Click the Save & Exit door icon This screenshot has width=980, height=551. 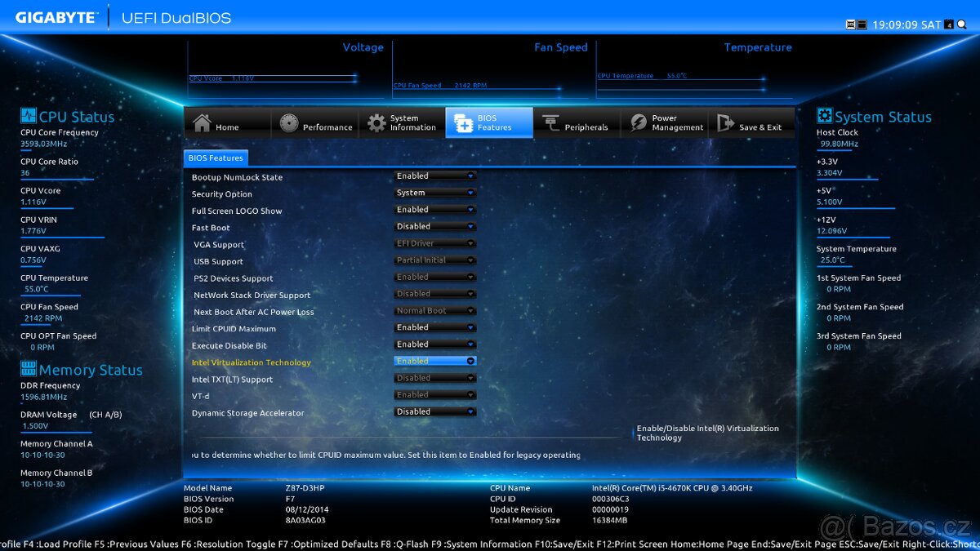tap(725, 123)
